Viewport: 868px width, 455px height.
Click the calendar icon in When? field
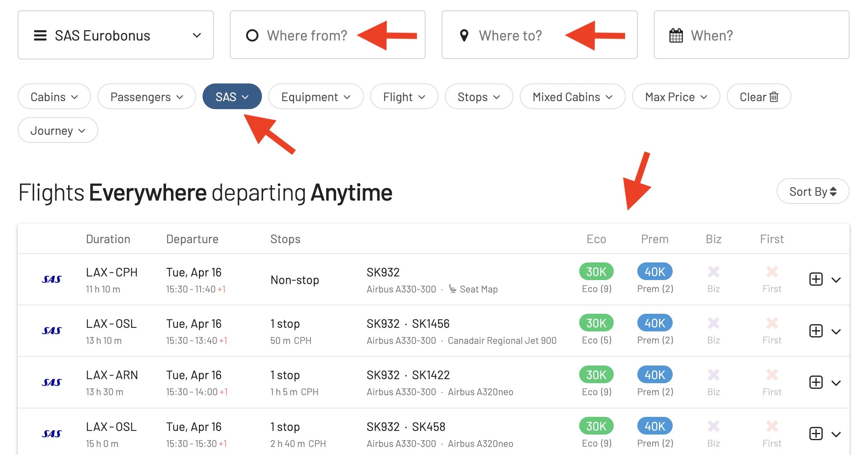676,35
